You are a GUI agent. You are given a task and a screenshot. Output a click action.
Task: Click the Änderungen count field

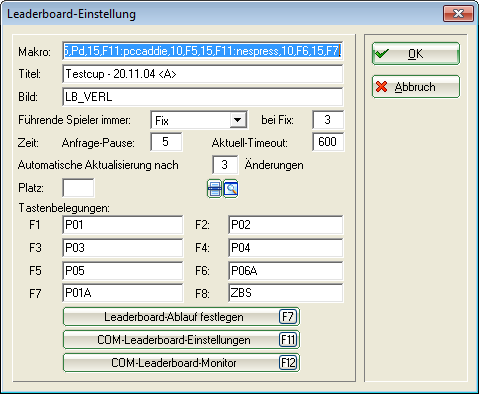point(225,165)
